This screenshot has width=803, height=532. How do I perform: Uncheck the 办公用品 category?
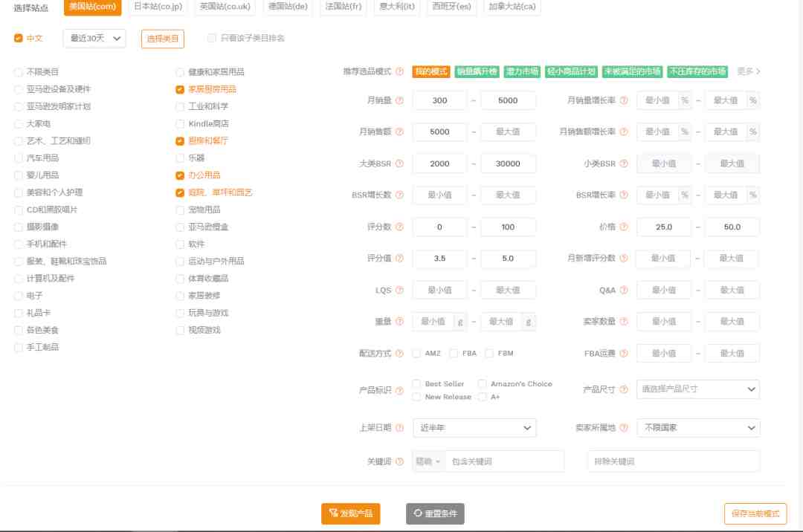point(180,175)
